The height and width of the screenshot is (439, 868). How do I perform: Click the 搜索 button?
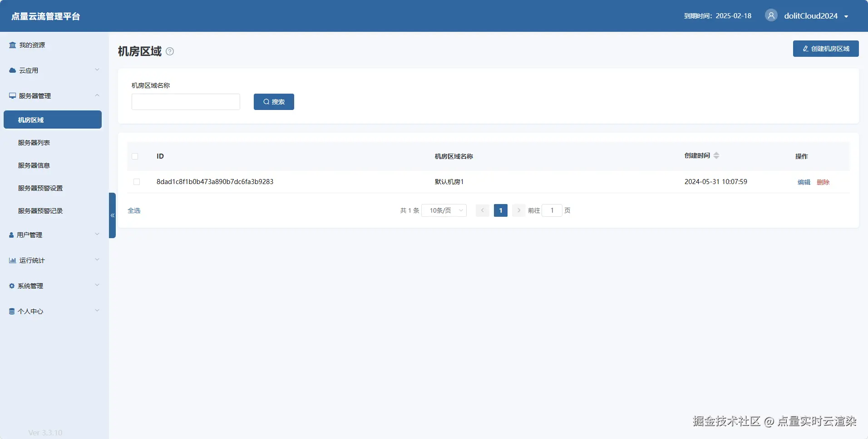(274, 102)
